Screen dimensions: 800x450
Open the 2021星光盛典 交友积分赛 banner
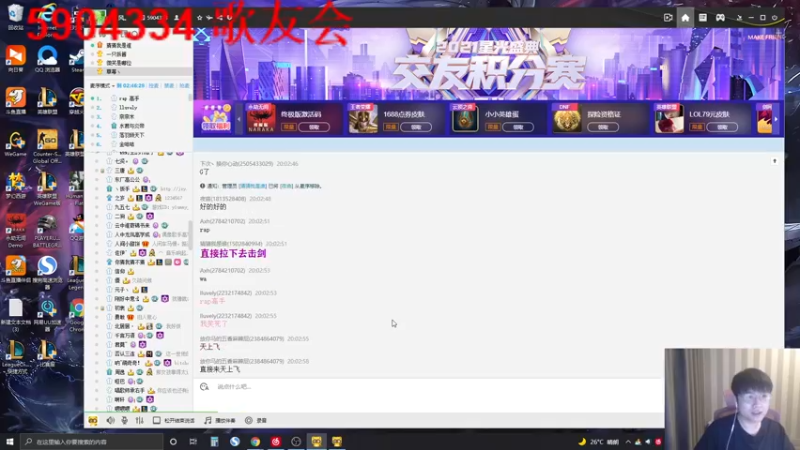(488, 64)
